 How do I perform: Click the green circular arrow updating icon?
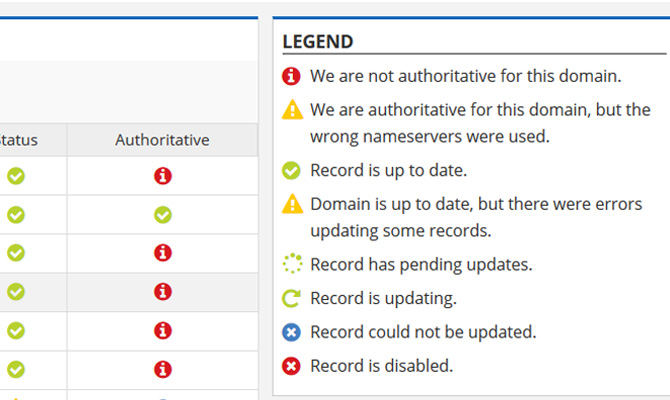(x=292, y=298)
